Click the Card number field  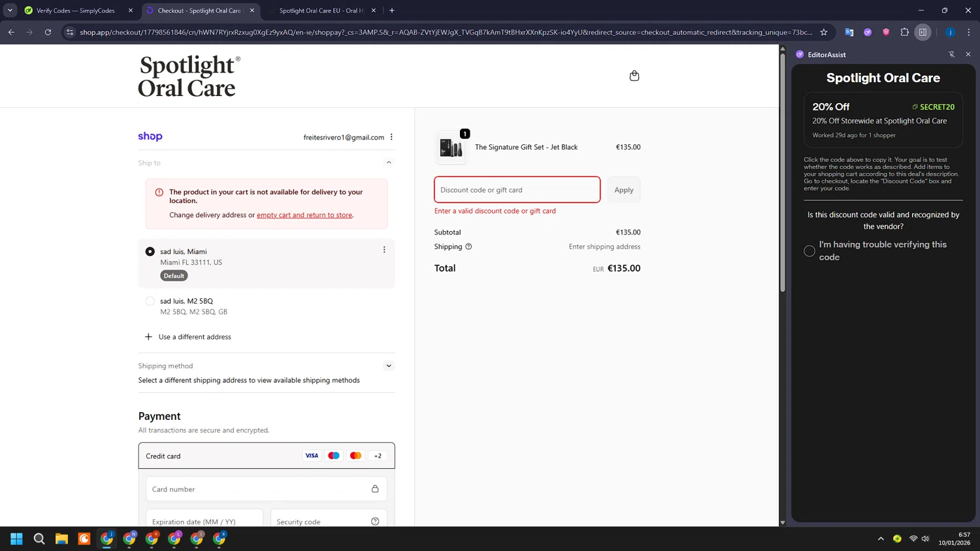click(267, 489)
